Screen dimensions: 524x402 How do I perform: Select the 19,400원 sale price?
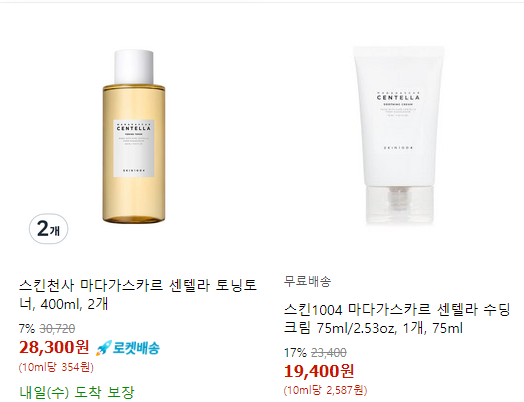[x=319, y=371]
